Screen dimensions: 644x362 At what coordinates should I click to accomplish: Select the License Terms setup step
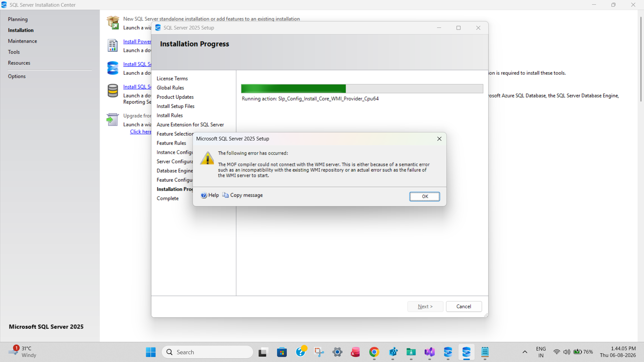click(x=172, y=78)
